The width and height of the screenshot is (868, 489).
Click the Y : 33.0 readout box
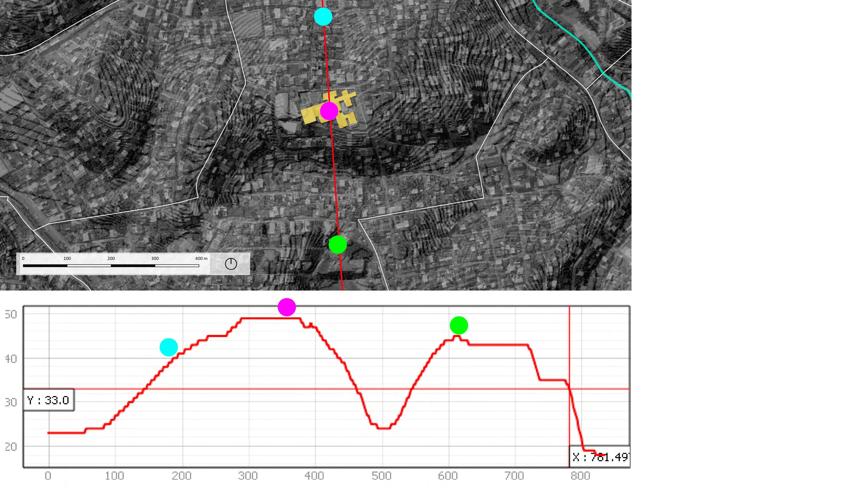(49, 400)
